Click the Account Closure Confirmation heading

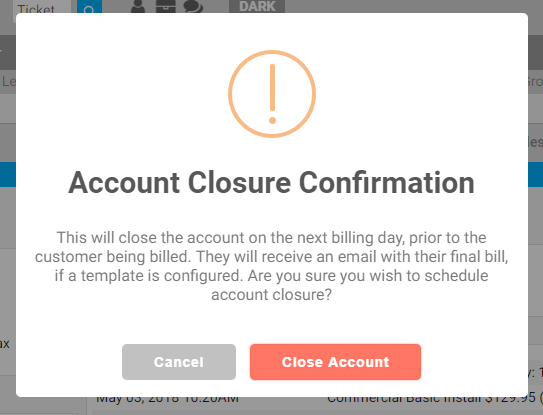(272, 183)
